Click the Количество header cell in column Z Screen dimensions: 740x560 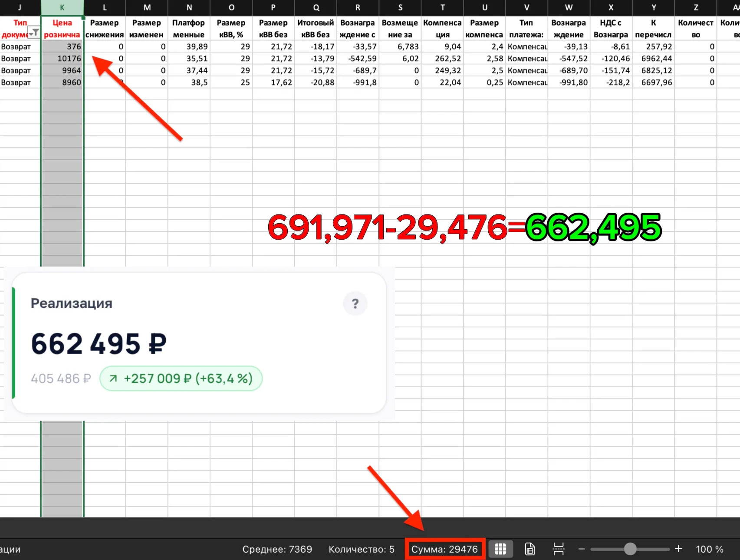pyautogui.click(x=695, y=29)
